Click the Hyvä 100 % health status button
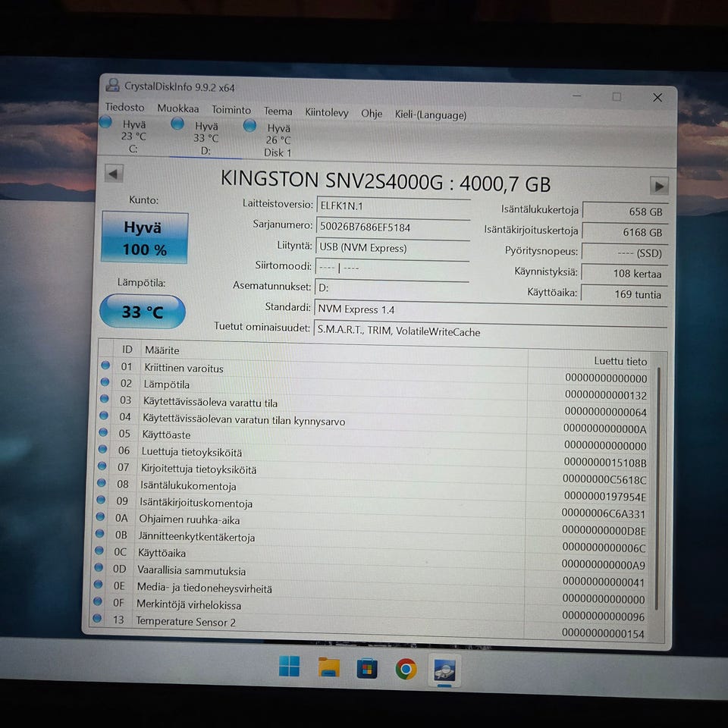 coord(144,238)
